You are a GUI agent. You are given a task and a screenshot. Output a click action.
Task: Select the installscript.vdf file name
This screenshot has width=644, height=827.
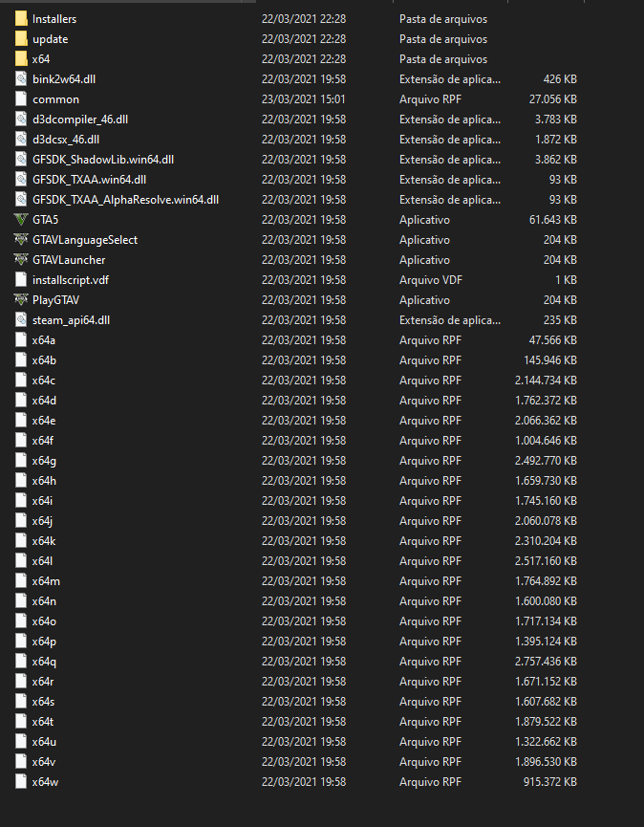(71, 280)
